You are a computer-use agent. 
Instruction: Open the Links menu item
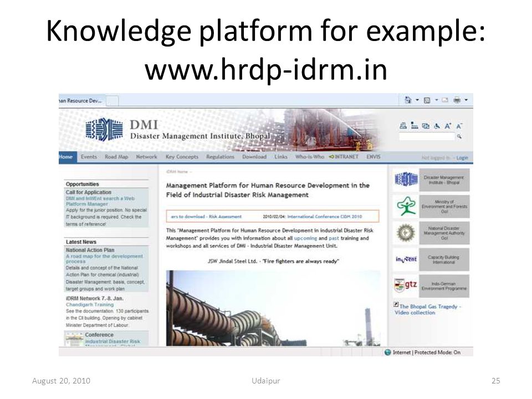pyautogui.click(x=281, y=157)
